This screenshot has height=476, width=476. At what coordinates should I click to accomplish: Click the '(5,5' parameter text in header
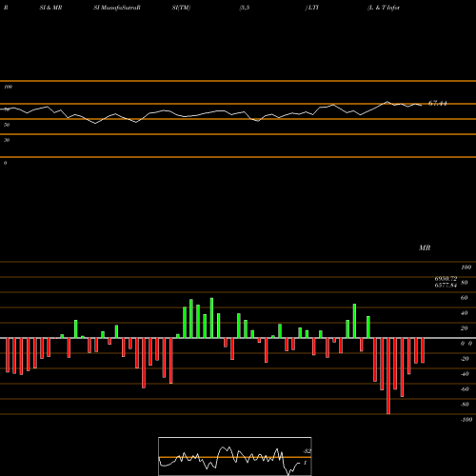245,8
